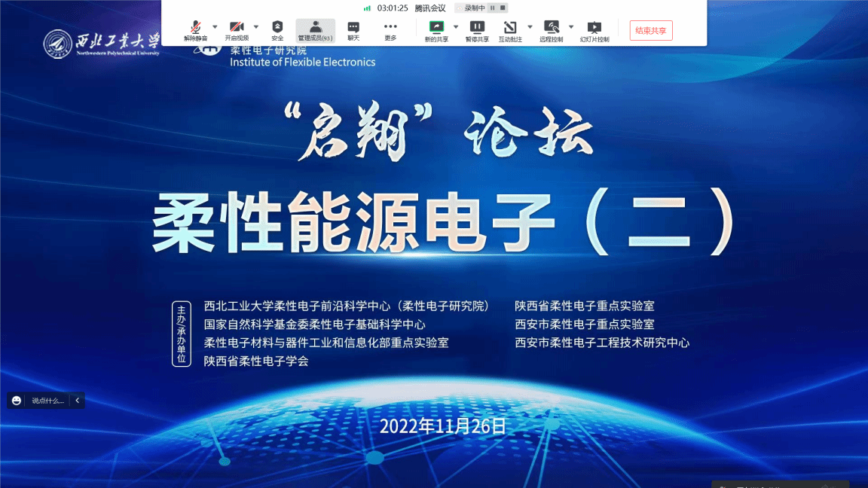Expand camera options arrow beside 开启视频
868x488 pixels.
click(255, 26)
